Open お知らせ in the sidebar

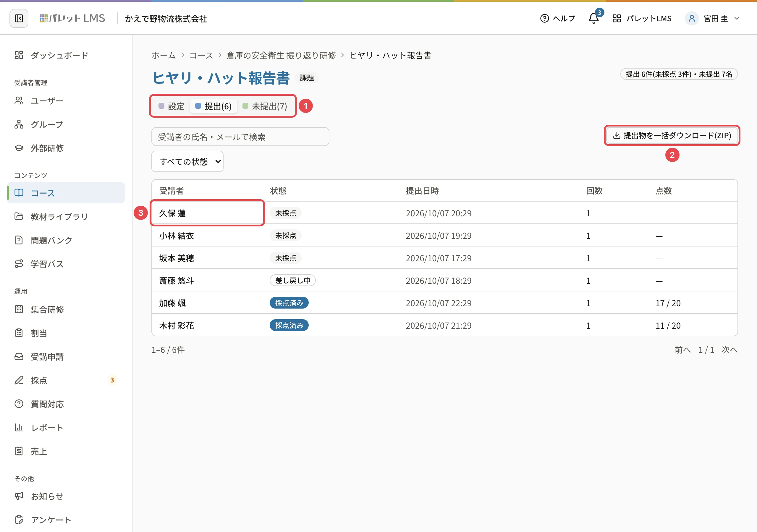point(66,496)
